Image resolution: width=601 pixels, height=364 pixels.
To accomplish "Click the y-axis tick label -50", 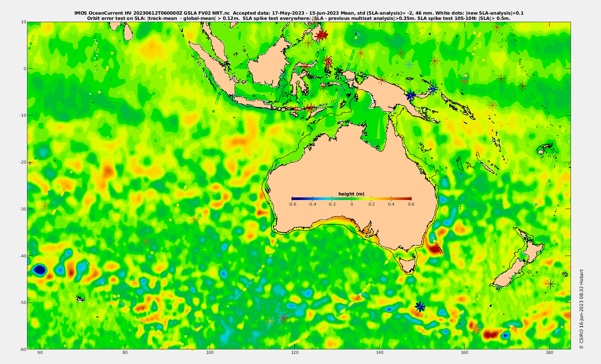I will (23, 302).
